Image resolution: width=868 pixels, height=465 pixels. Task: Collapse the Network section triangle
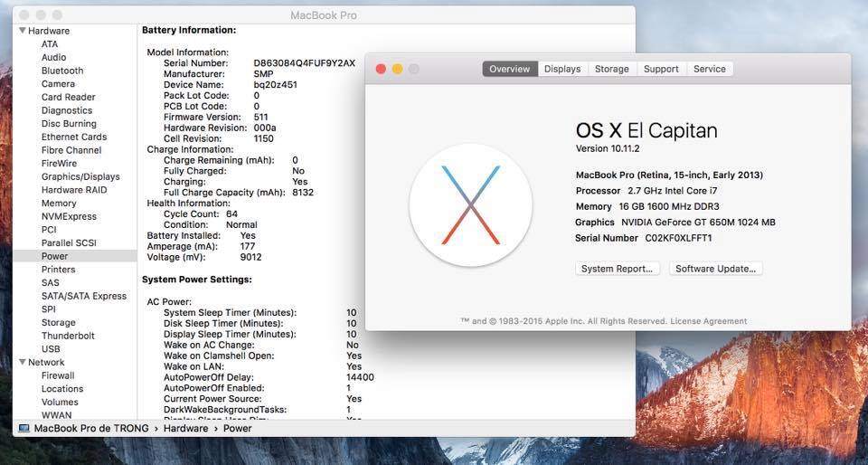(22, 362)
